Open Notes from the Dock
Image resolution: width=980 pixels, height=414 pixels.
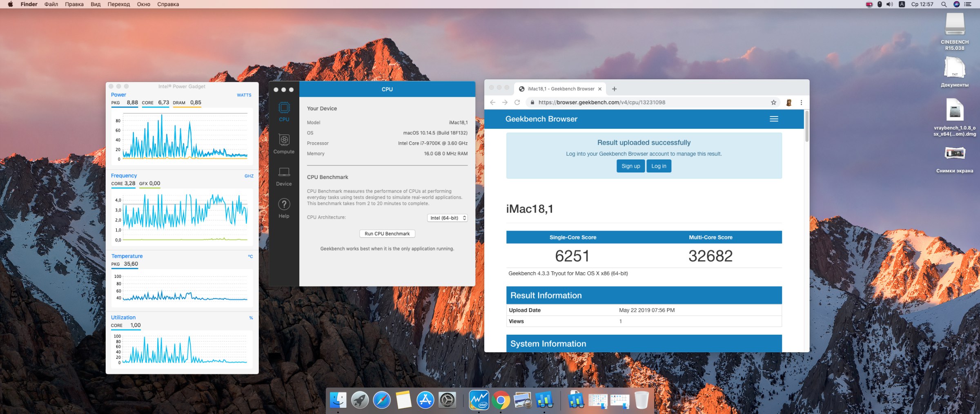pyautogui.click(x=403, y=400)
